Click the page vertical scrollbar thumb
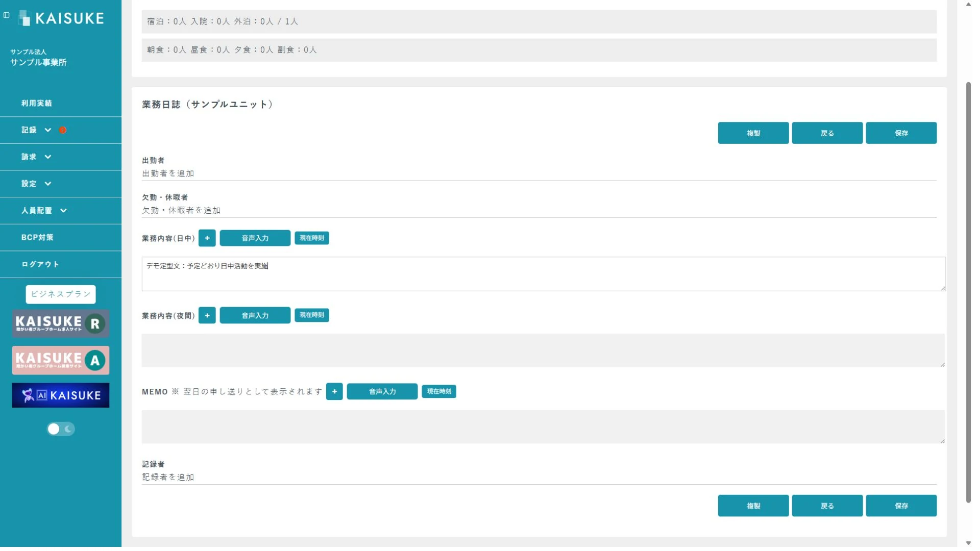This screenshot has height=551, width=980. tap(968, 292)
